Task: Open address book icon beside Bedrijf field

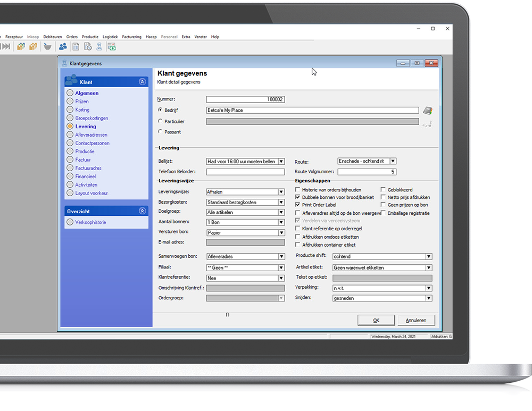Action: point(428,110)
